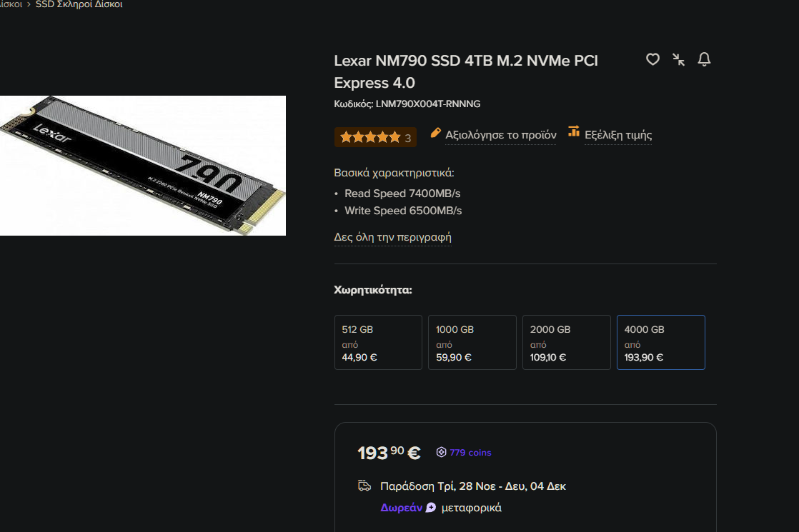The height and width of the screenshot is (532, 799).
Task: Open the SSD Σκληροί Δίσκοι breadcrumb
Action: (79, 5)
